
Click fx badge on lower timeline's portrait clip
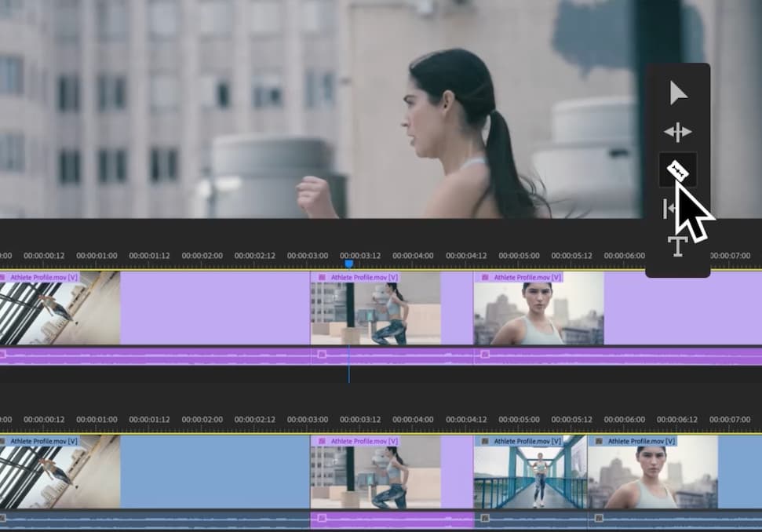click(x=597, y=442)
